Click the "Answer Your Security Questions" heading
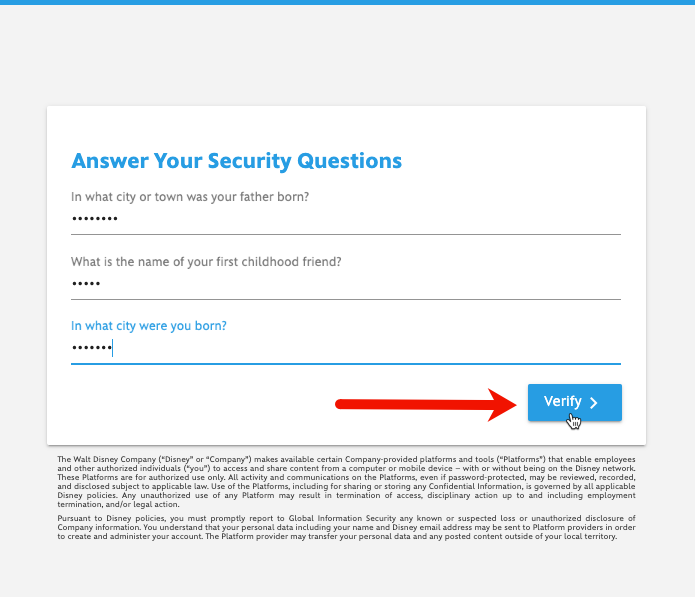The height and width of the screenshot is (597, 695). [237, 161]
